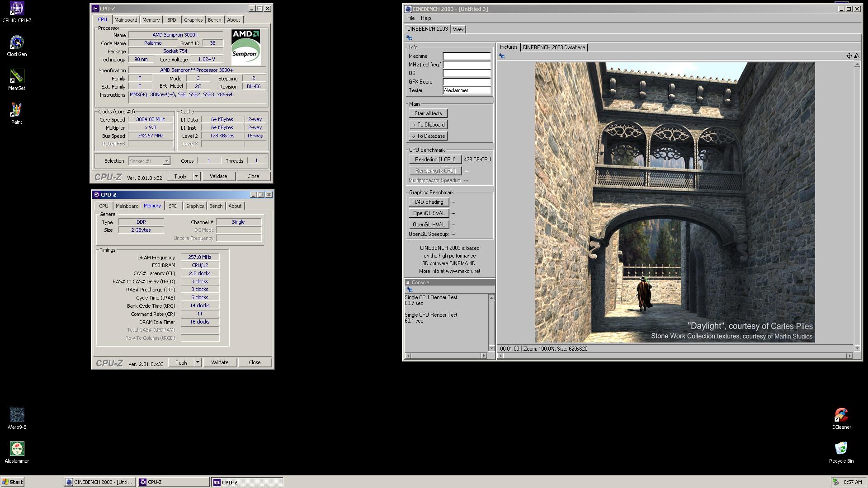The image size is (868, 488).
Task: Open CINEBENCH 2003 Database tab
Action: [554, 47]
